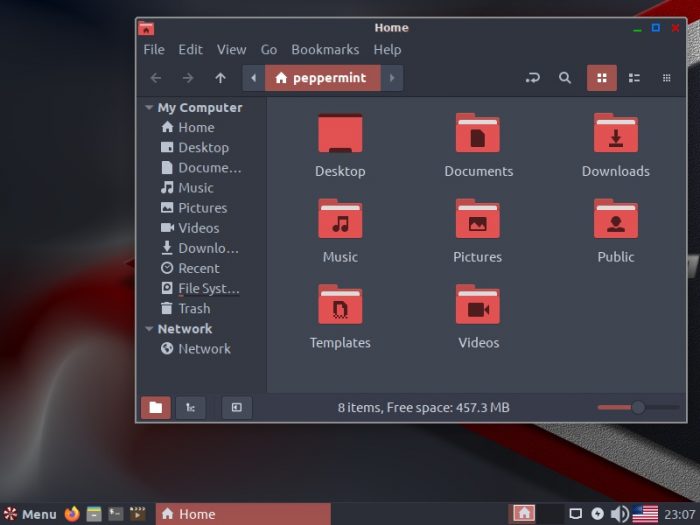Viewport: 700px width, 525px height.
Task: Launch Firefox from the taskbar
Action: click(x=72, y=514)
